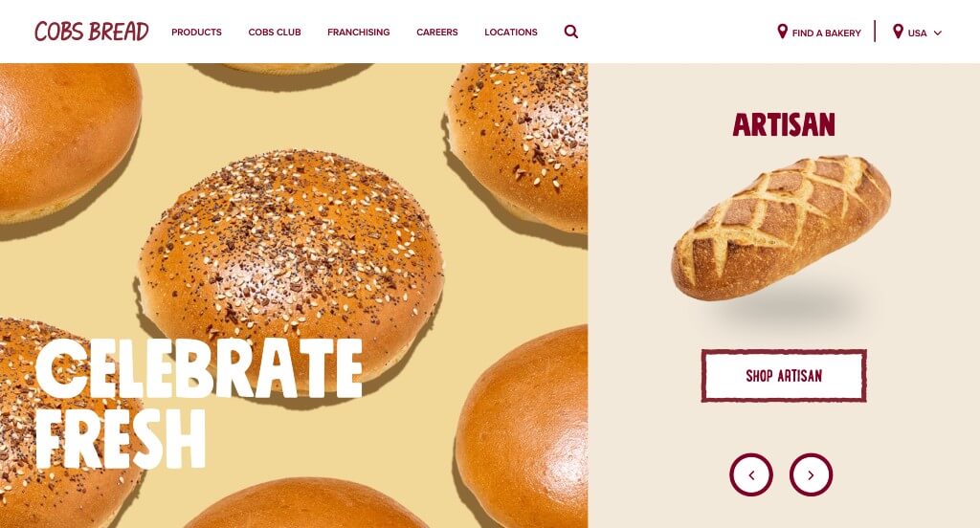Open the Products menu

pyautogui.click(x=196, y=32)
